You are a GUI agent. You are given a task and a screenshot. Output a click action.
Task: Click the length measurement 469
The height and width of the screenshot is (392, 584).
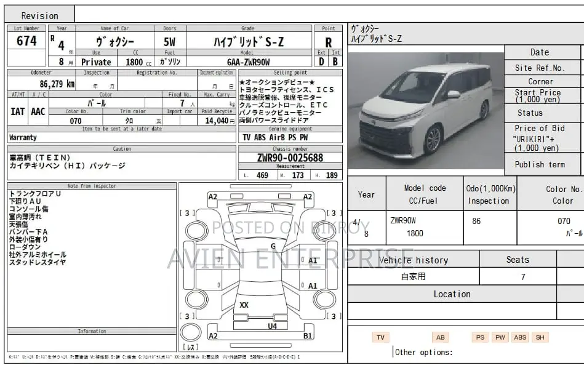(262, 175)
